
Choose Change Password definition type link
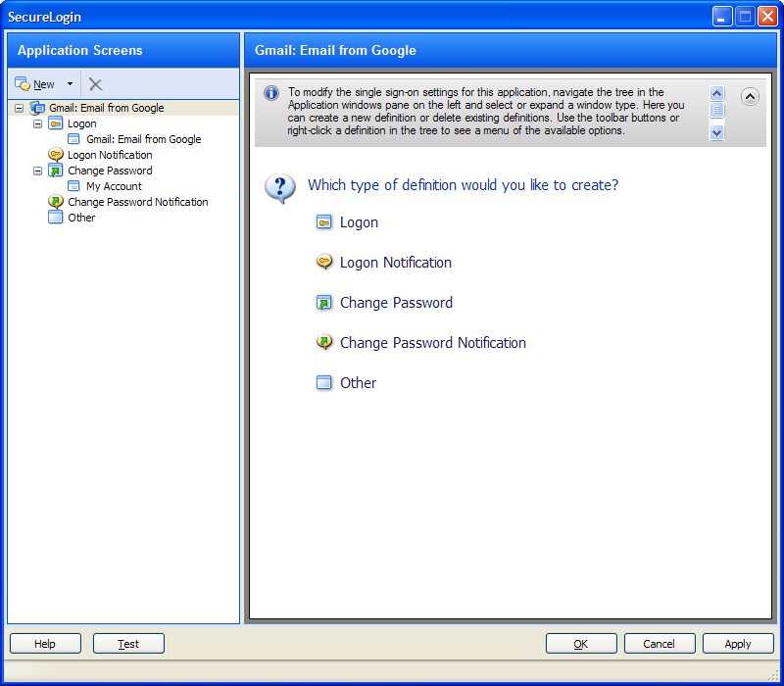point(396,303)
